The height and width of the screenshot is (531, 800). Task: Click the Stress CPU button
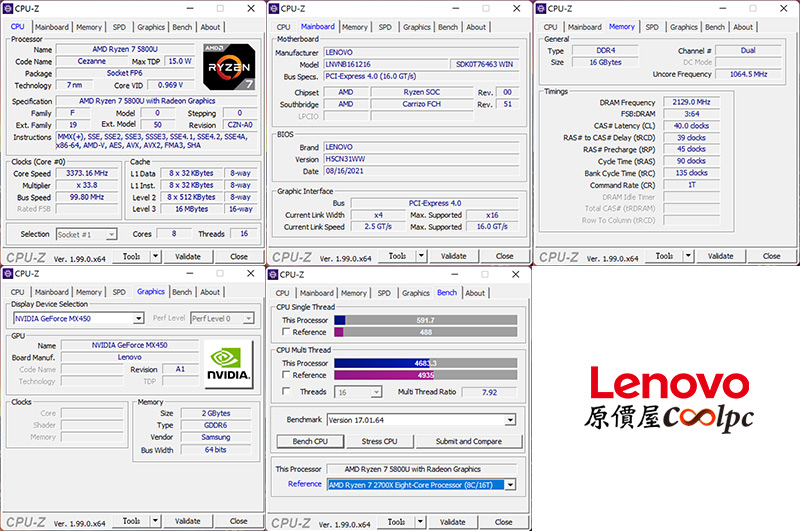379,442
